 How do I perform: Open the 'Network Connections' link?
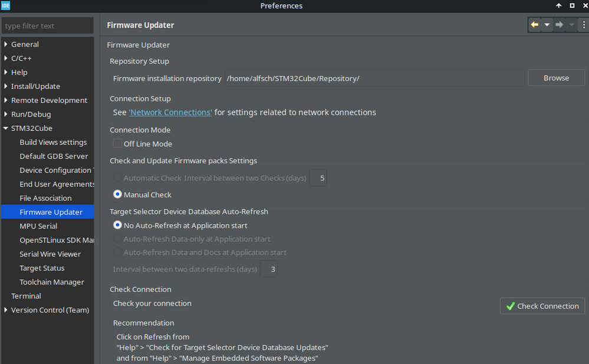[x=170, y=112]
